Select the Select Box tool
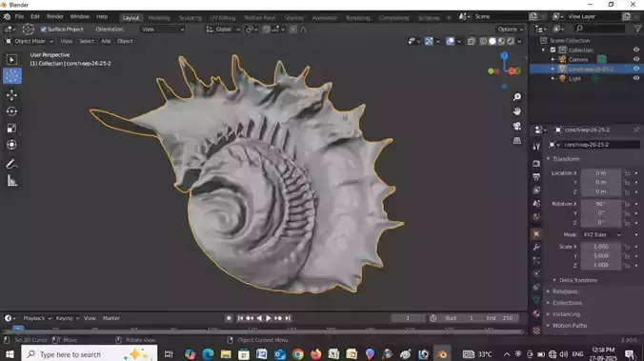The height and width of the screenshot is (361, 644). (x=11, y=60)
